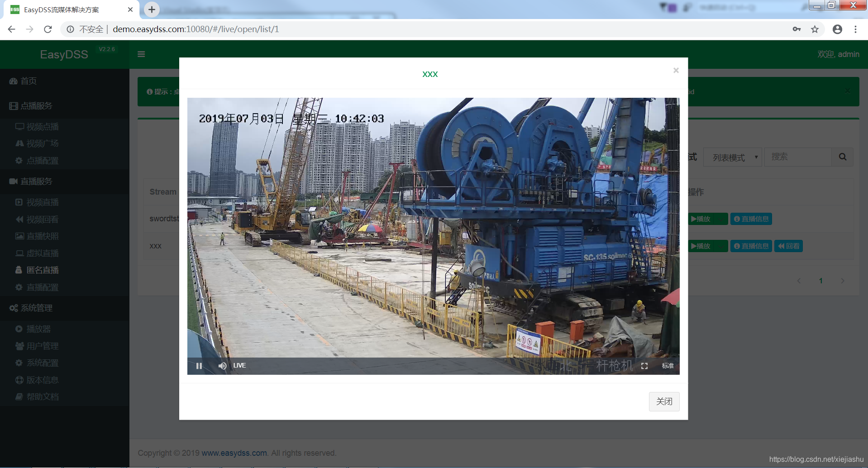
Task: Click 回看 for xxx row
Action: tap(788, 246)
